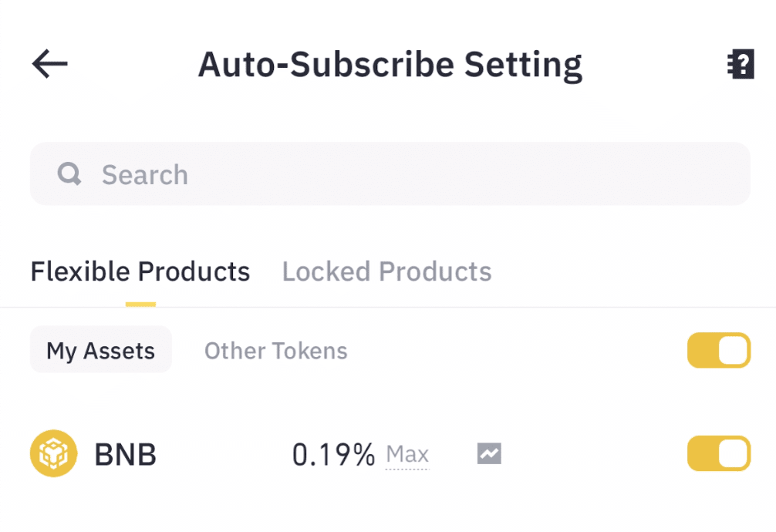Turn off BNB auto-subscribe switch
776x532 pixels.
[x=718, y=453]
